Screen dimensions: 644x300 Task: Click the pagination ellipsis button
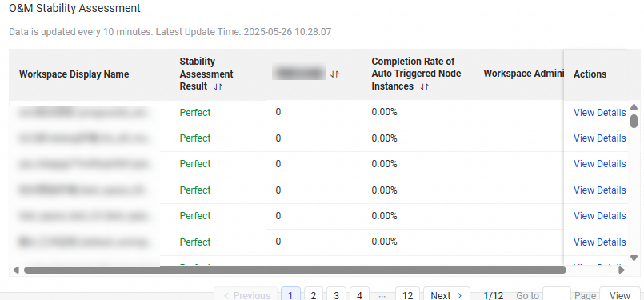tap(382, 295)
